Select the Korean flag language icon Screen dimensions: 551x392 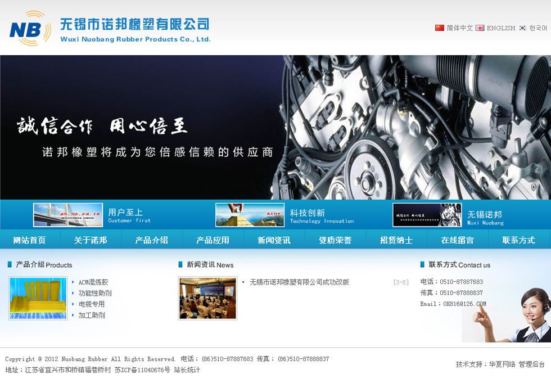[522, 28]
